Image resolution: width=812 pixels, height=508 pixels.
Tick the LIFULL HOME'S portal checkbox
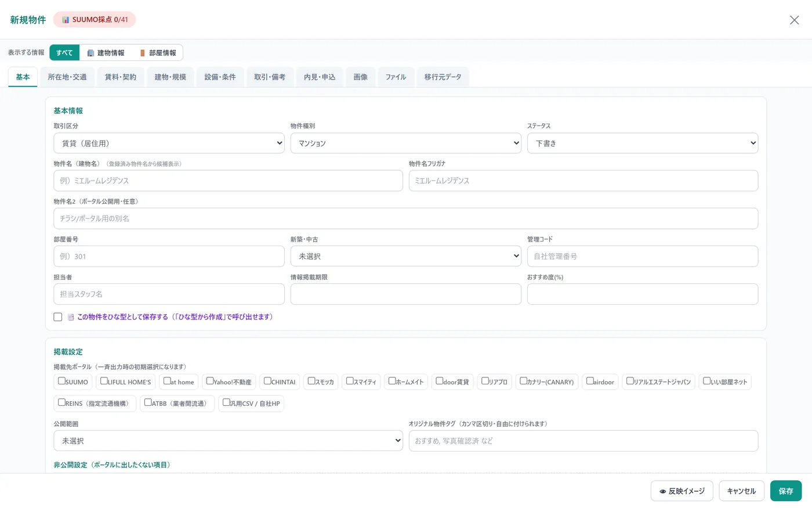[x=104, y=381]
